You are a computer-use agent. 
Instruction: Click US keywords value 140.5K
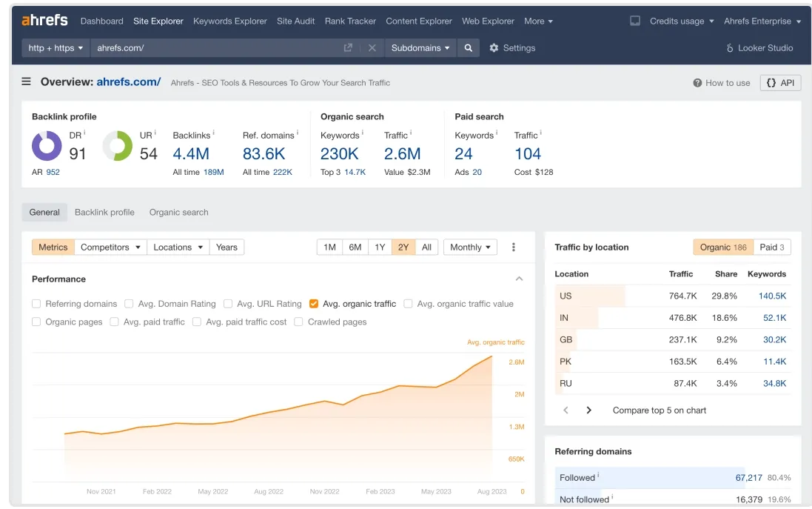point(772,296)
